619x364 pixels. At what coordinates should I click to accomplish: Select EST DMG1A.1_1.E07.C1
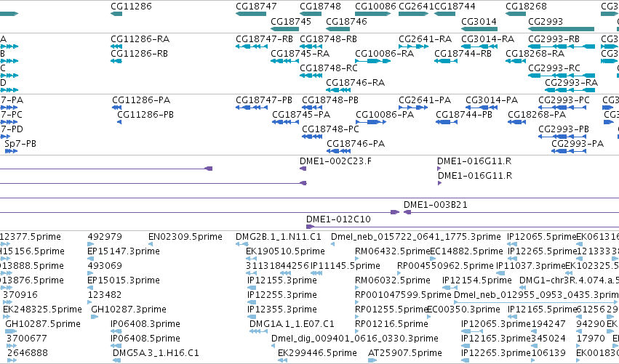click(x=292, y=324)
